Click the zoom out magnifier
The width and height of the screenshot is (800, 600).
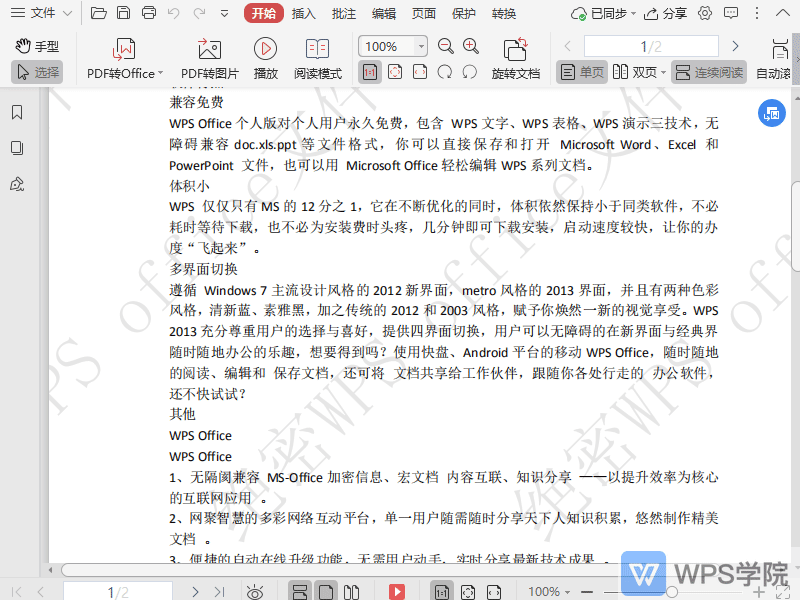tap(446, 46)
